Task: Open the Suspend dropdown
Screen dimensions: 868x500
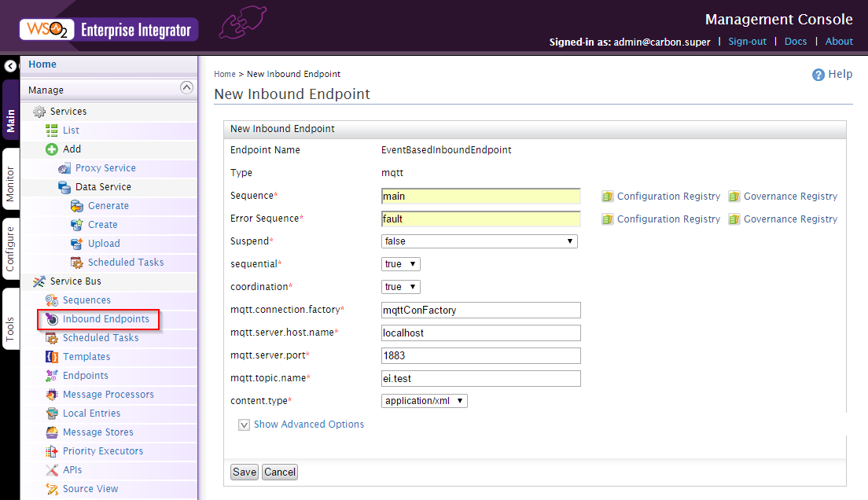Action: pyautogui.click(x=480, y=241)
